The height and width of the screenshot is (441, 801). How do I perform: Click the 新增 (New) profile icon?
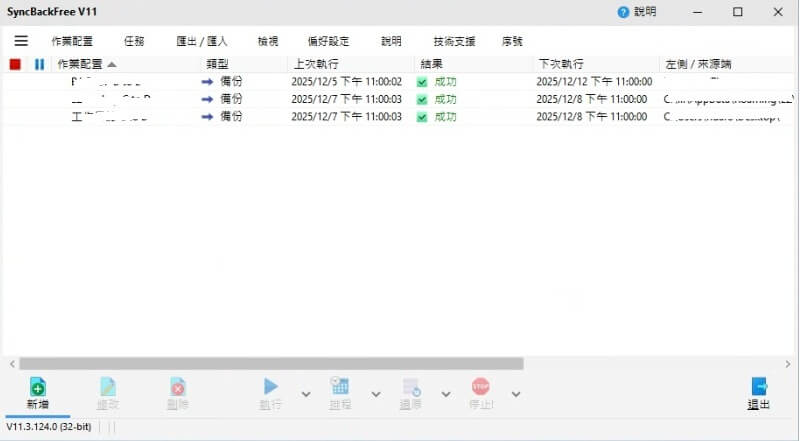37,387
